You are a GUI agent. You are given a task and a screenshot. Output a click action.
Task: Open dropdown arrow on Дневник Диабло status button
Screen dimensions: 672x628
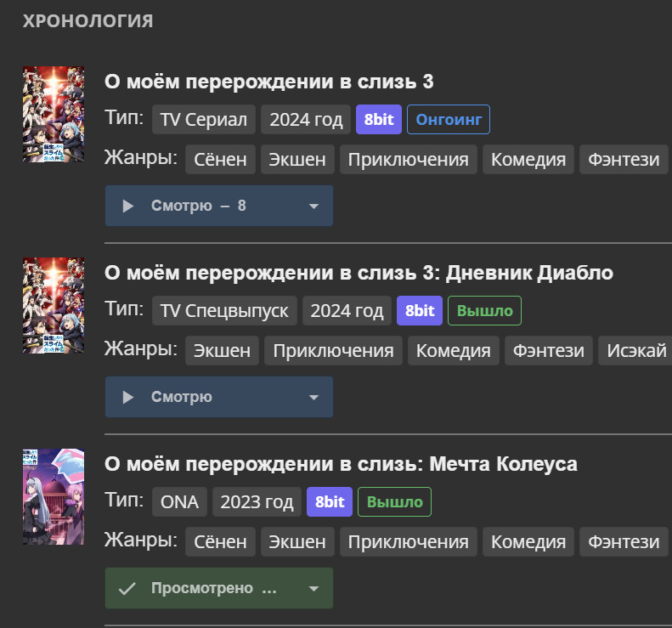tap(313, 397)
